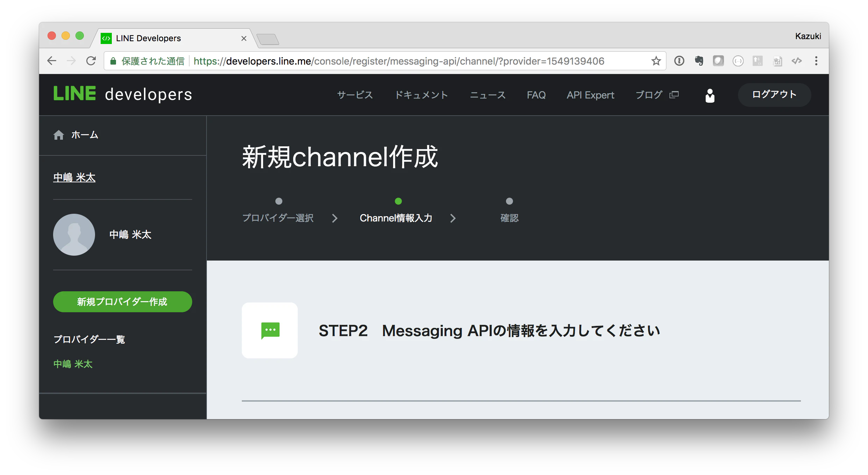Click the home icon in the sidebar
The height and width of the screenshot is (475, 868).
(x=59, y=135)
